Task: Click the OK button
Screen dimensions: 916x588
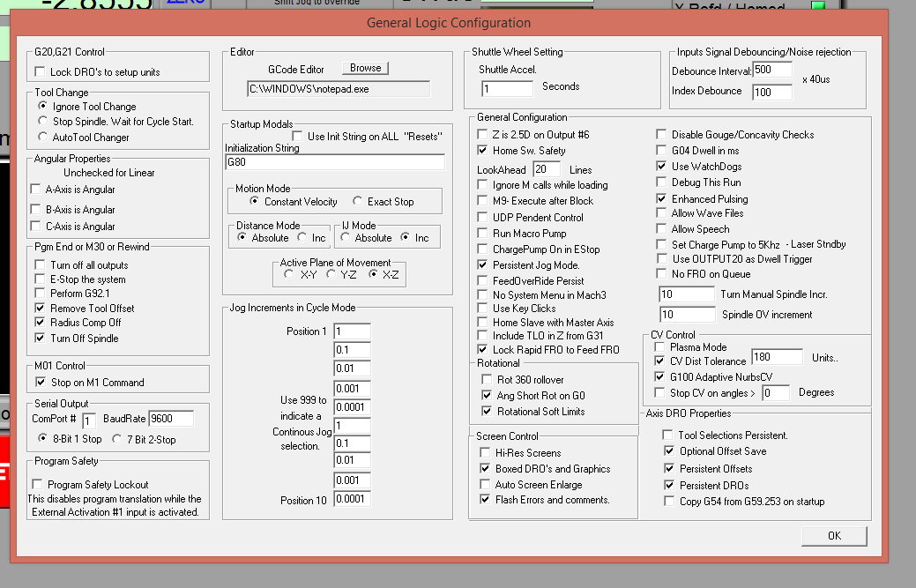Action: pos(834,535)
